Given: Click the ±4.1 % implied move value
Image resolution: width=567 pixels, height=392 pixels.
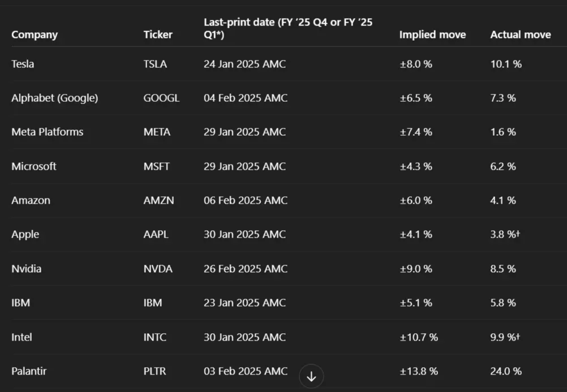Looking at the screenshot, I should (416, 234).
